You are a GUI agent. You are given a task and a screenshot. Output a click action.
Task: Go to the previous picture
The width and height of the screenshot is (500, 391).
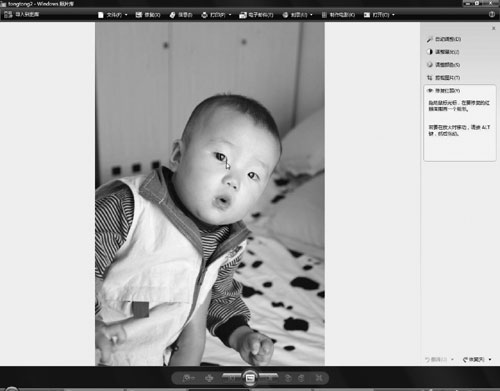point(232,378)
